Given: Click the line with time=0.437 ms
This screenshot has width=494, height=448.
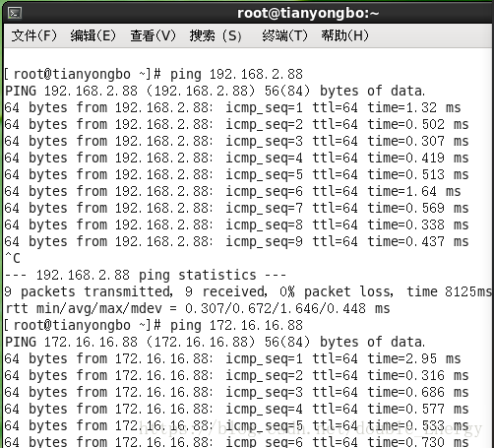Looking at the screenshot, I should pos(236,241).
